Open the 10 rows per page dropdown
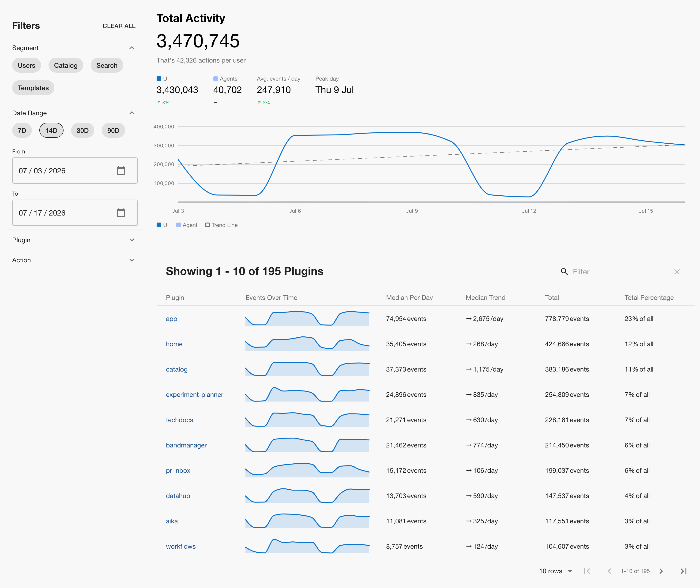 click(x=556, y=571)
